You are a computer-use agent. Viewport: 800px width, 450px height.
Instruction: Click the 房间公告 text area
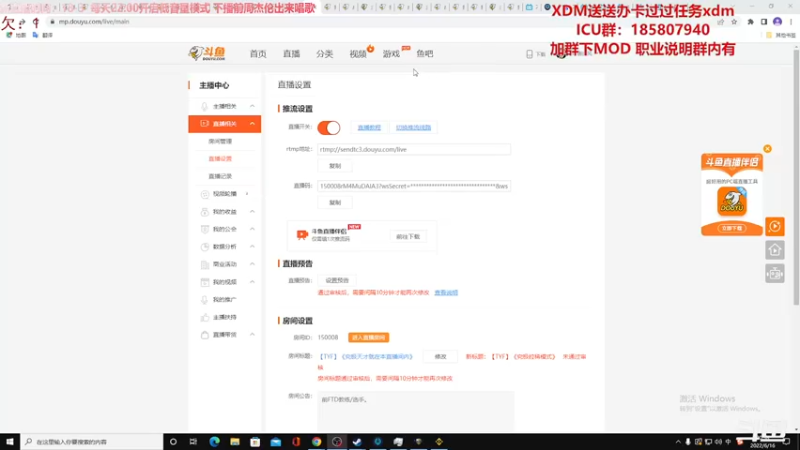coord(416,411)
